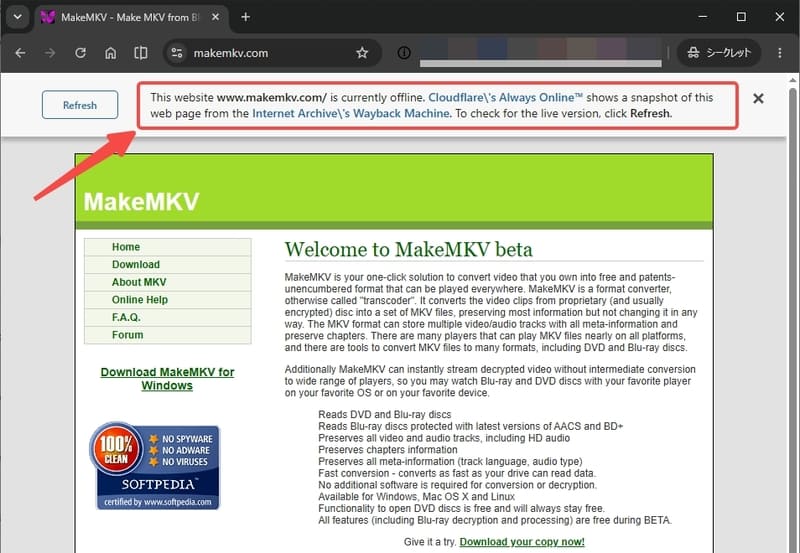Image resolution: width=800 pixels, height=553 pixels.
Task: Go back to the previous page
Action: point(20,53)
